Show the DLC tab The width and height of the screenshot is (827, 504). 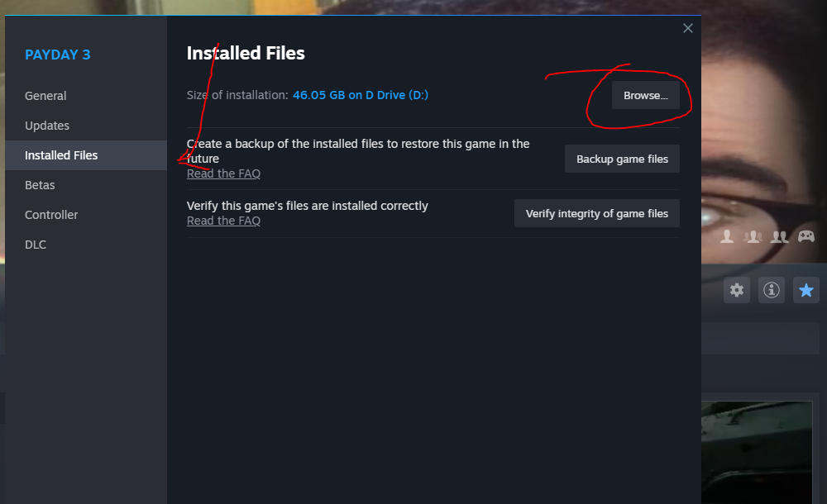pos(36,245)
